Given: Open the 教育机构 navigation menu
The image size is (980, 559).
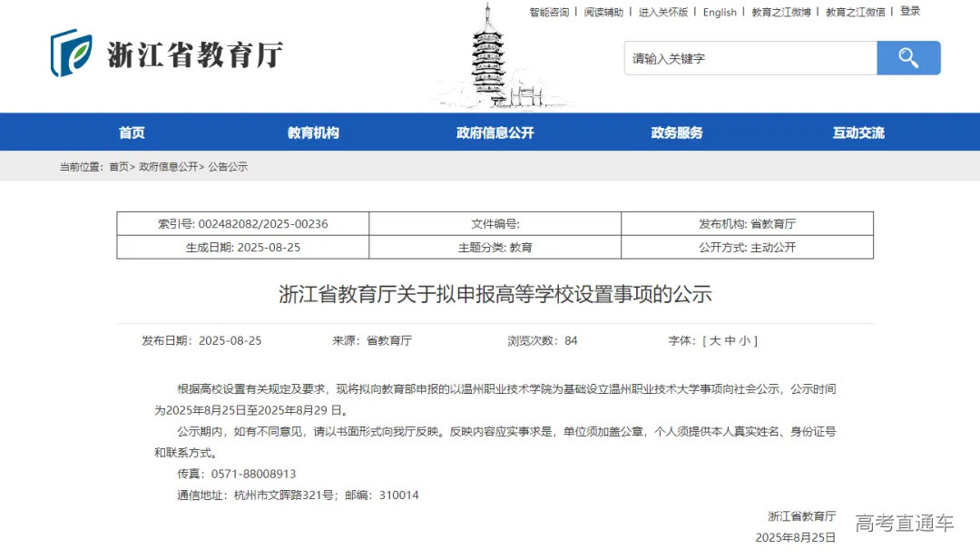Looking at the screenshot, I should pyautogui.click(x=313, y=132).
